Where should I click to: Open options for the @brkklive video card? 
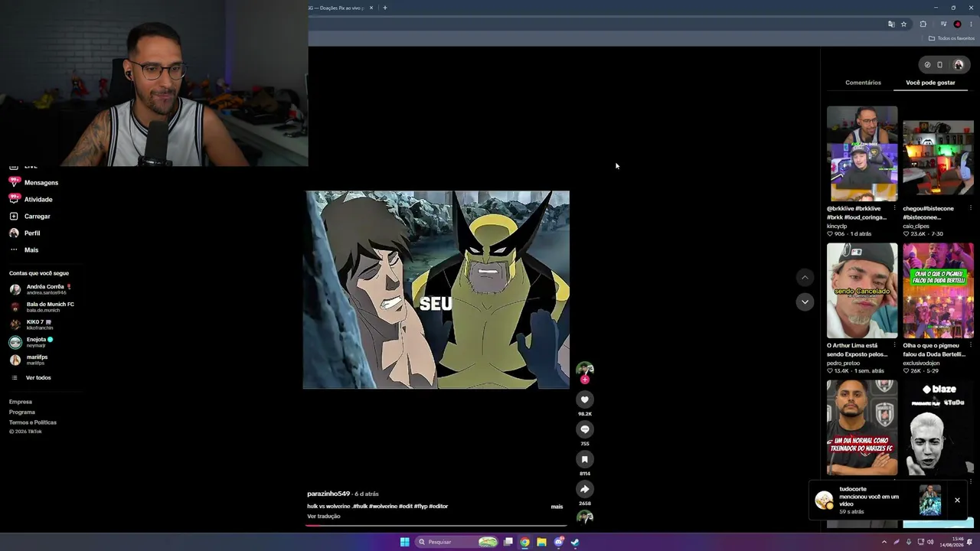coord(894,208)
